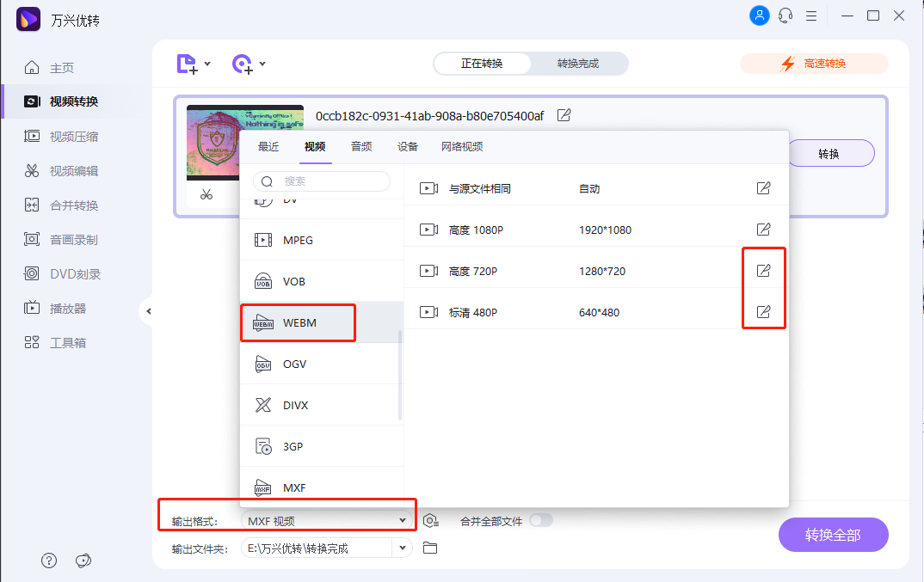
Task: Click the 转换 button
Action: coord(830,152)
